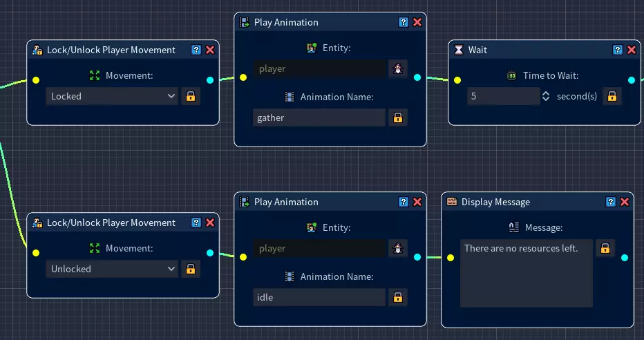Click the player-lock icon in Locked node title
644x340 pixels.
pos(37,50)
